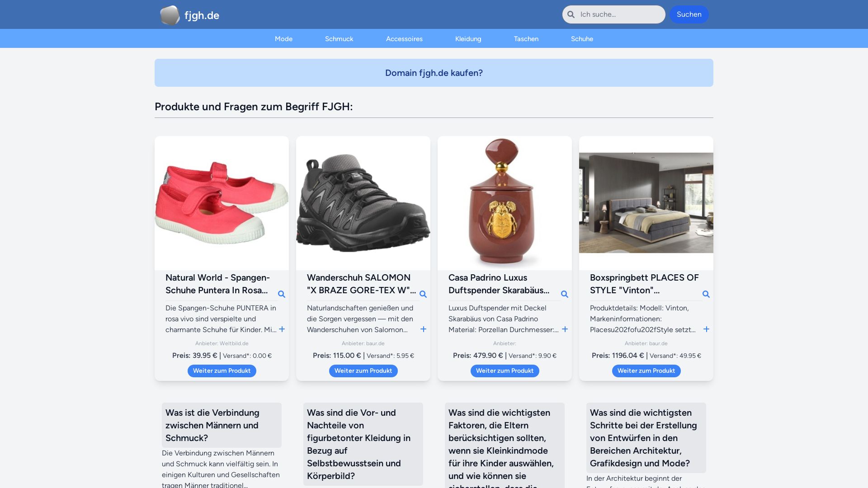Image resolution: width=868 pixels, height=488 pixels.
Task: Click magnifier icon on Natural World Spangen-Schuhe card
Action: [282, 294]
